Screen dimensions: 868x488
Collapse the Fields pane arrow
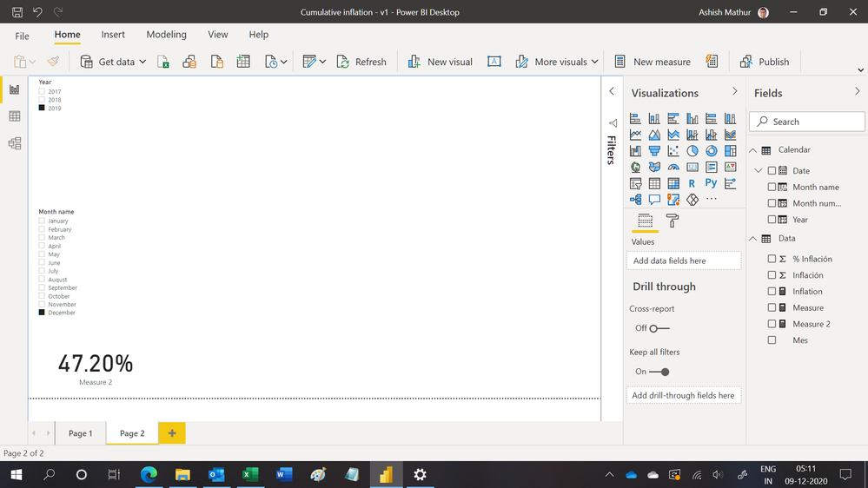857,91
